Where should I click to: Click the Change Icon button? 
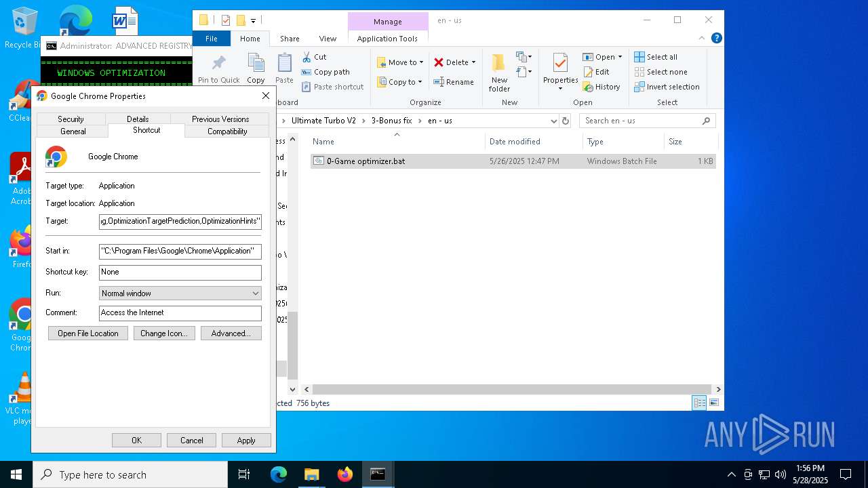[164, 333]
